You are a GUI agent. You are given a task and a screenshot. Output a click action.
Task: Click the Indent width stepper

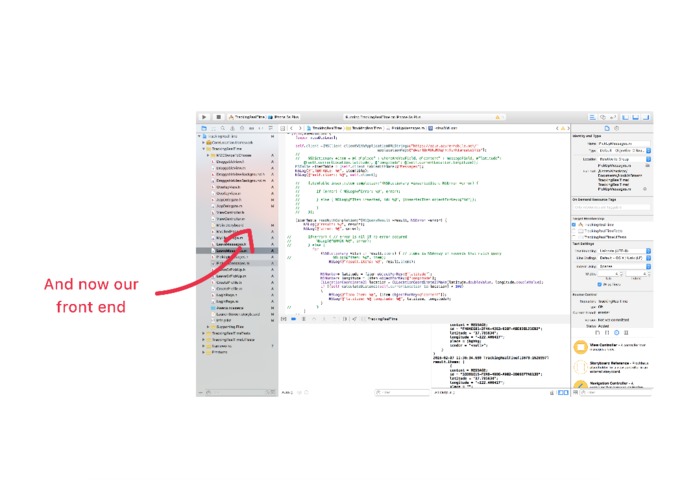pyautogui.click(x=650, y=274)
